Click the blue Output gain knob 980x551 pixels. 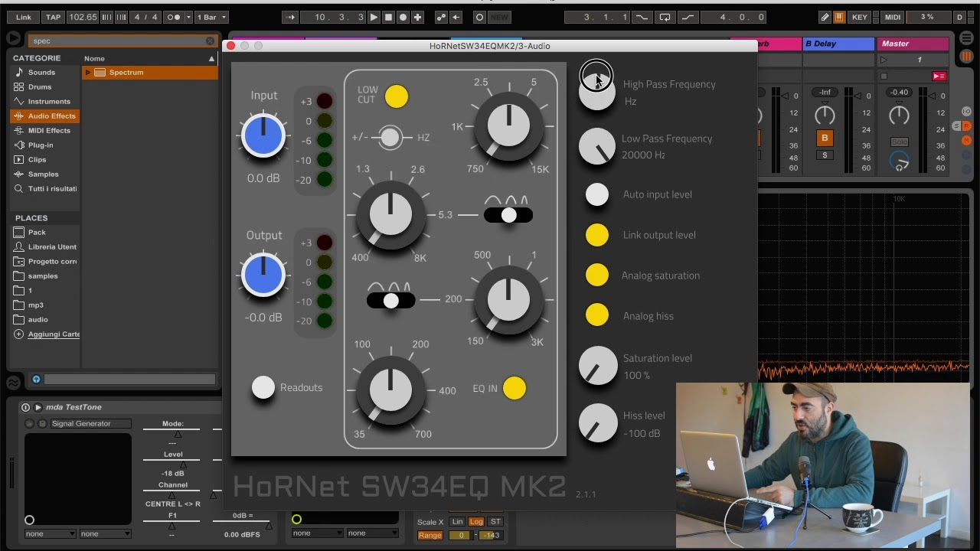click(x=263, y=275)
